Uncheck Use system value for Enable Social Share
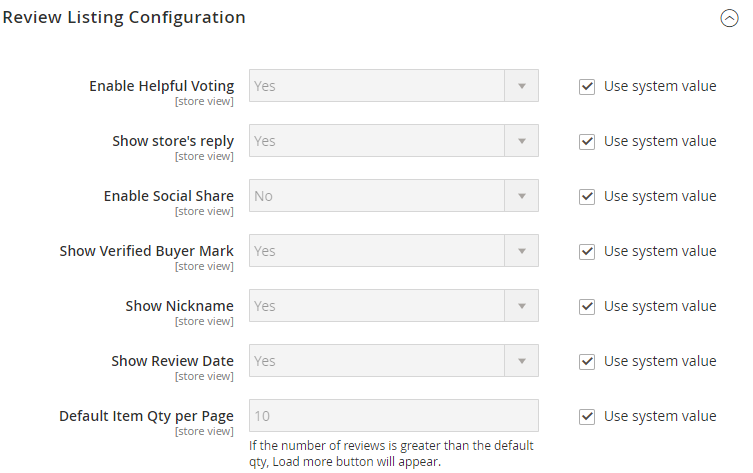Viewport: 753px width, 473px height. tap(587, 196)
